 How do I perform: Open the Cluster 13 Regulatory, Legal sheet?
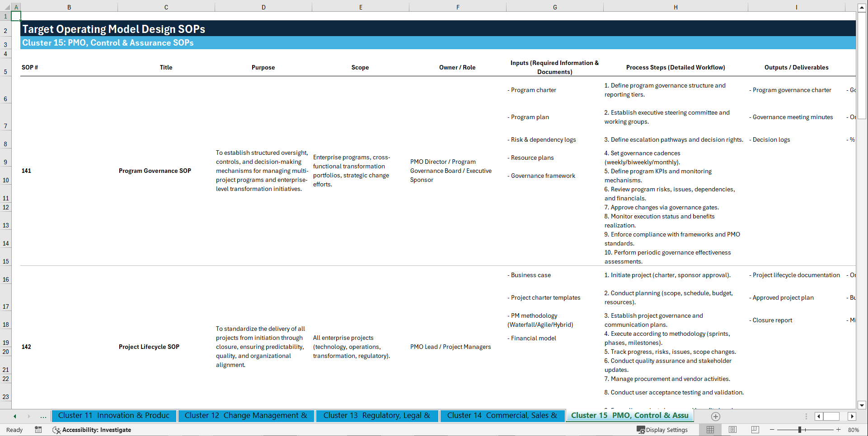[377, 415]
